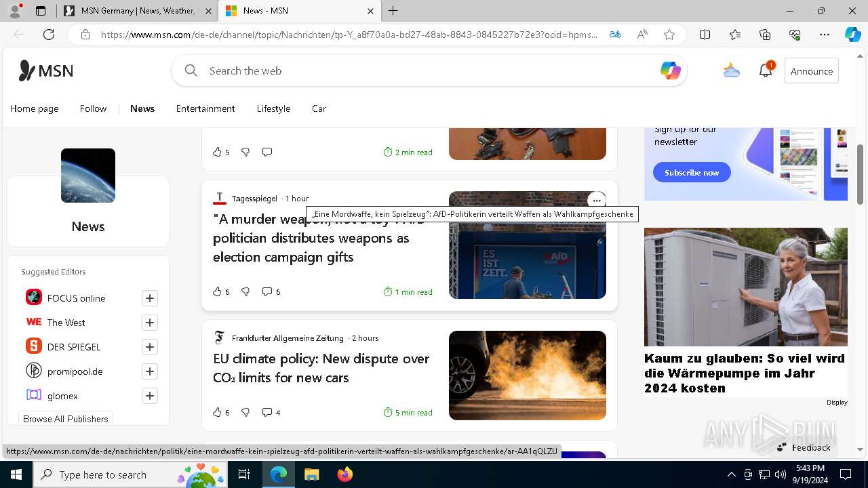
Task: Activate the Read aloud icon
Action: (642, 35)
